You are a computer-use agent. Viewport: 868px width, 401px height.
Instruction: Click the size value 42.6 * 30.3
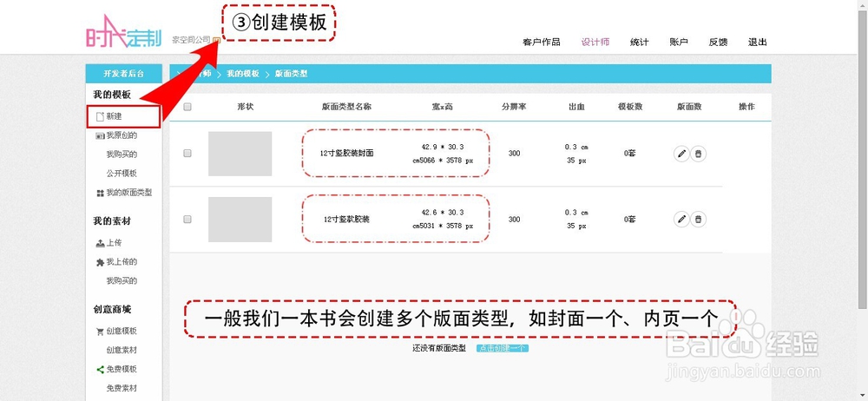point(443,213)
